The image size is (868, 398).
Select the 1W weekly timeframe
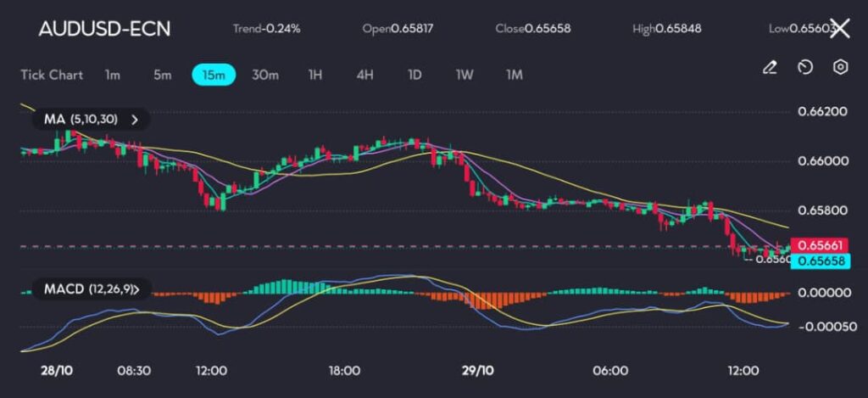pos(464,75)
